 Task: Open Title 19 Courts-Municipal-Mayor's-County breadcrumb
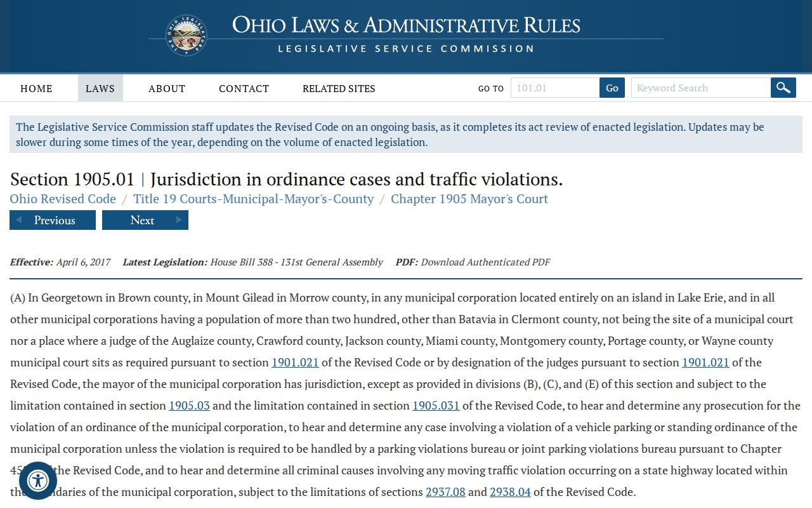pos(253,199)
